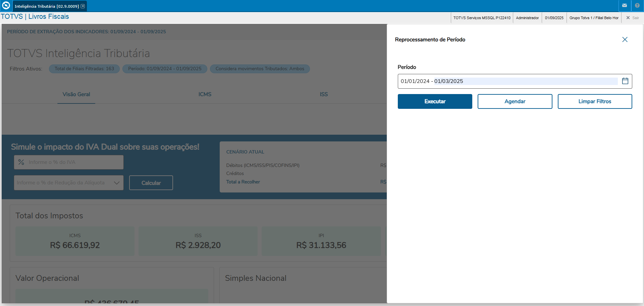Click the Informe o % do IVA field

[69, 162]
